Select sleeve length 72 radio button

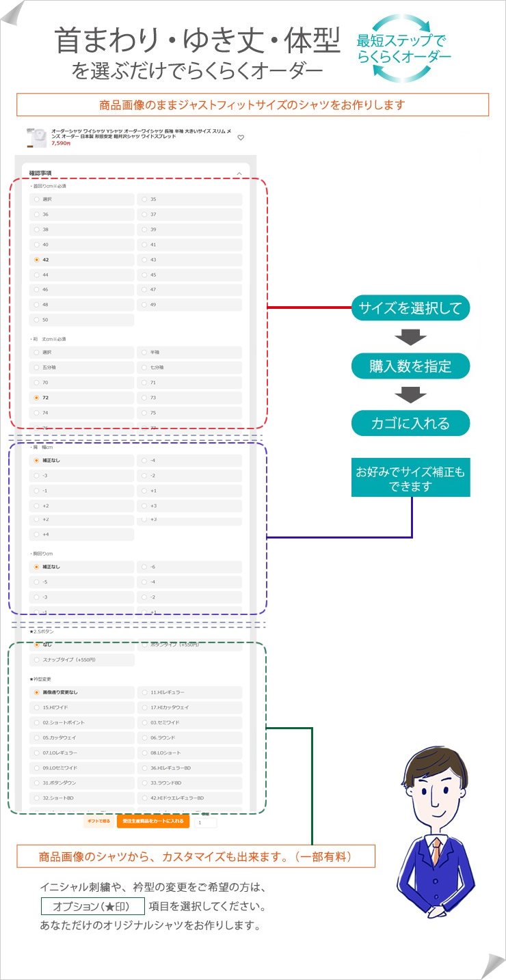click(x=82, y=397)
